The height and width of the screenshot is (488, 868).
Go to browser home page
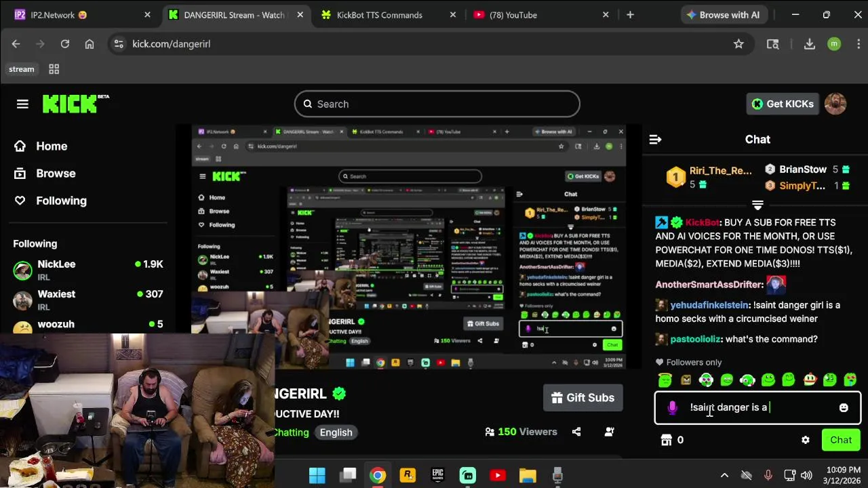pyautogui.click(x=90, y=44)
